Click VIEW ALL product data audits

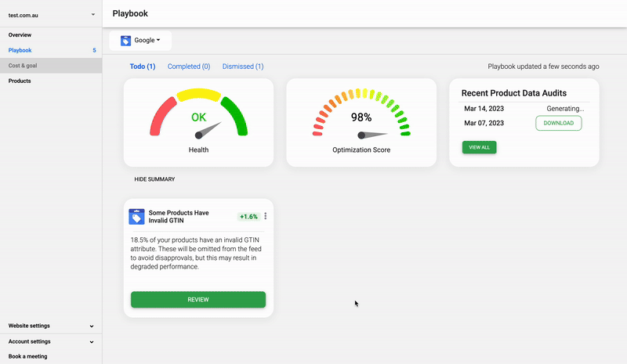tap(479, 147)
